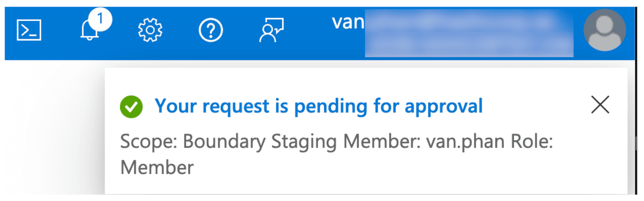644x201 pixels.
Task: Open the account menu via profile avatar
Action: 604,30
